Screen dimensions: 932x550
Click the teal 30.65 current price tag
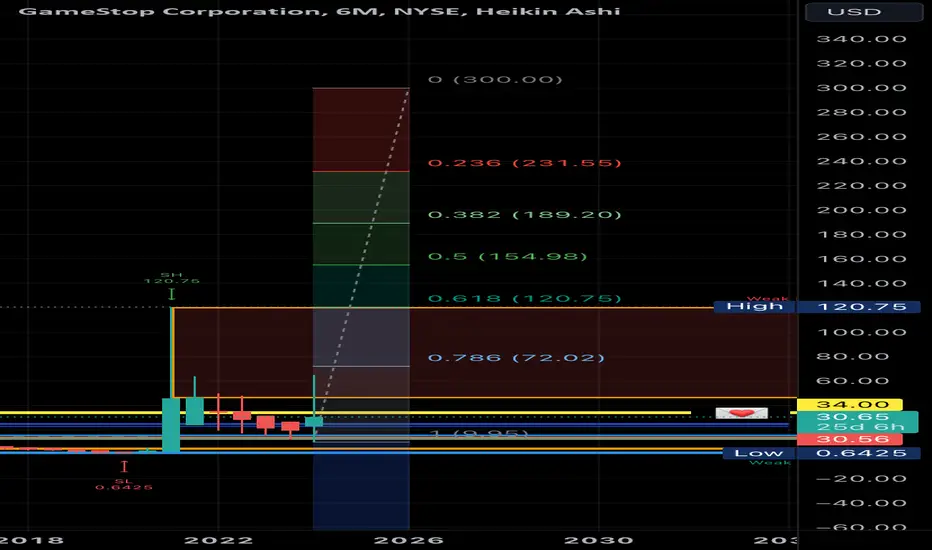point(857,417)
